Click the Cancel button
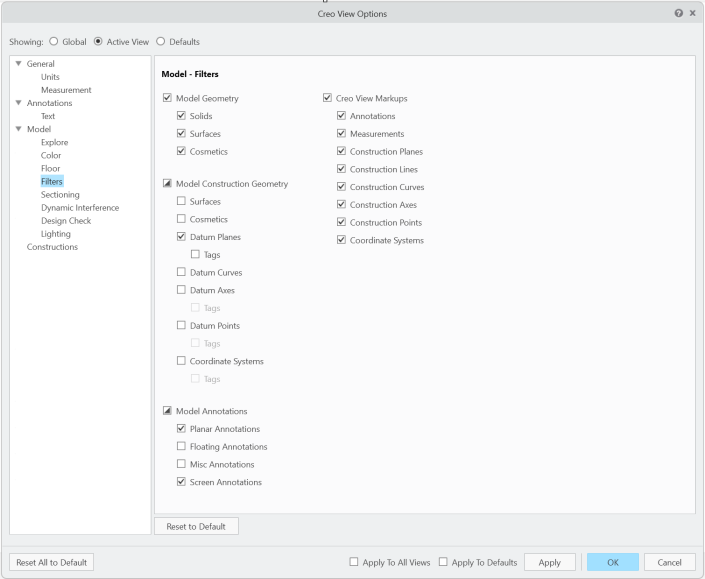The height and width of the screenshot is (579, 705). click(669, 562)
